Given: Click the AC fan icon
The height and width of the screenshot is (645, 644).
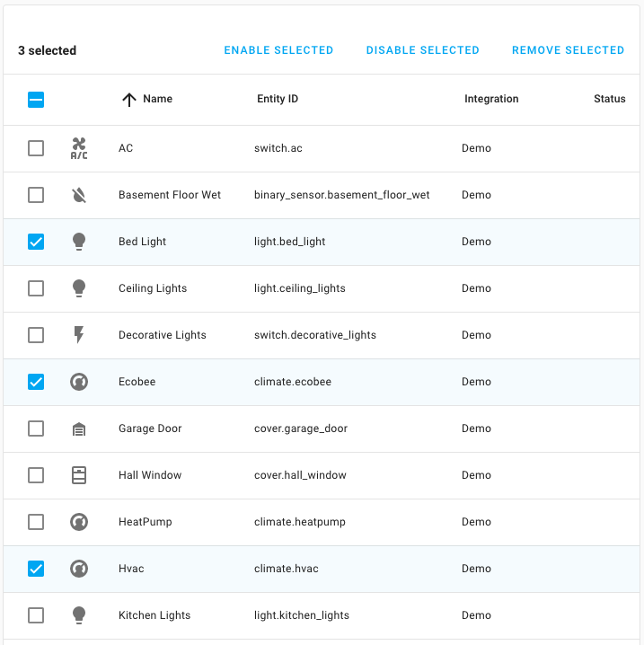Looking at the screenshot, I should click(x=79, y=148).
